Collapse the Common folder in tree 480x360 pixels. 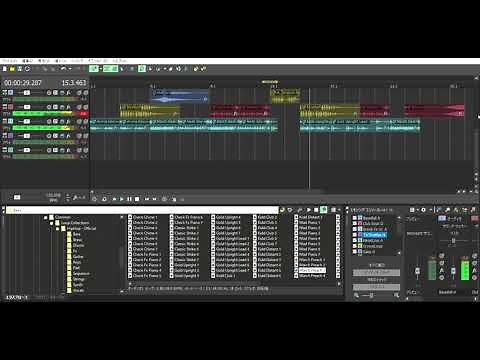tap(46, 217)
